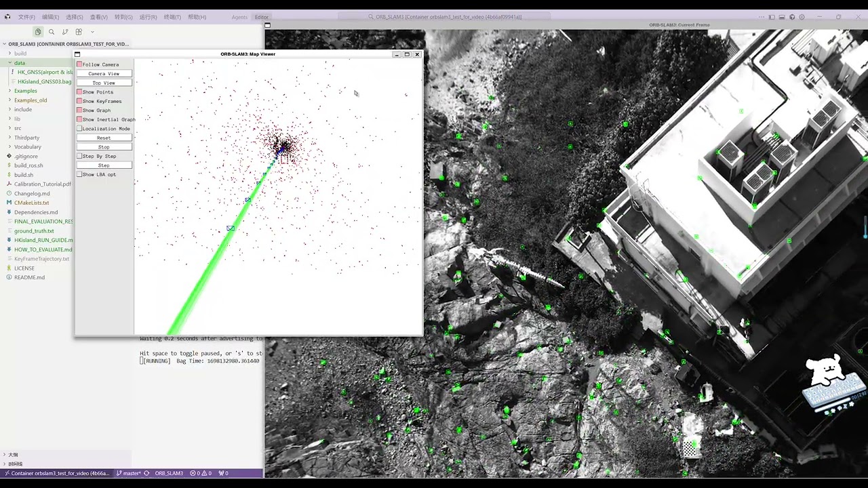Open the Source Control view icon
Viewport: 868px width, 488px height.
click(65, 32)
